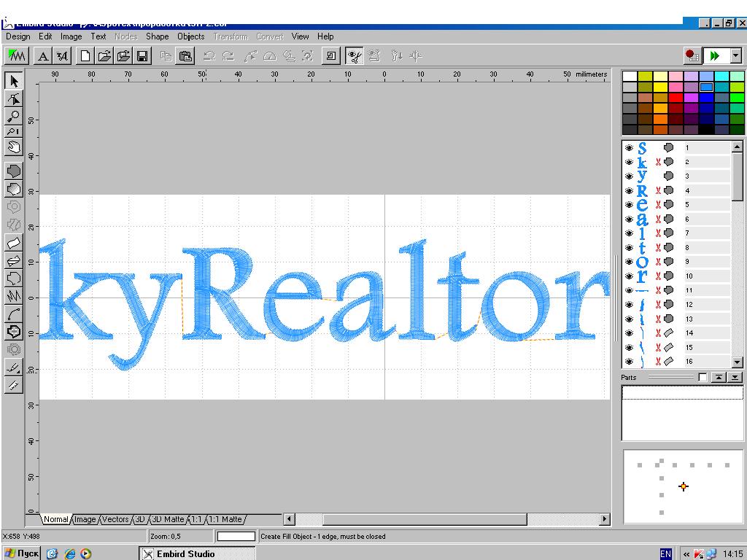Select object row number 8
The height and width of the screenshot is (560, 747).
tap(676, 248)
